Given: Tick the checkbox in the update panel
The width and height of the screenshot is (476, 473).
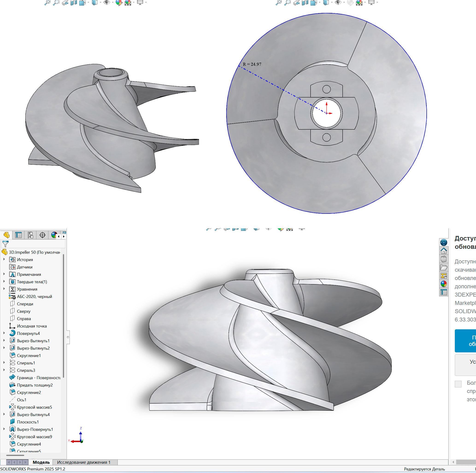Looking at the screenshot, I should pyautogui.click(x=458, y=384).
